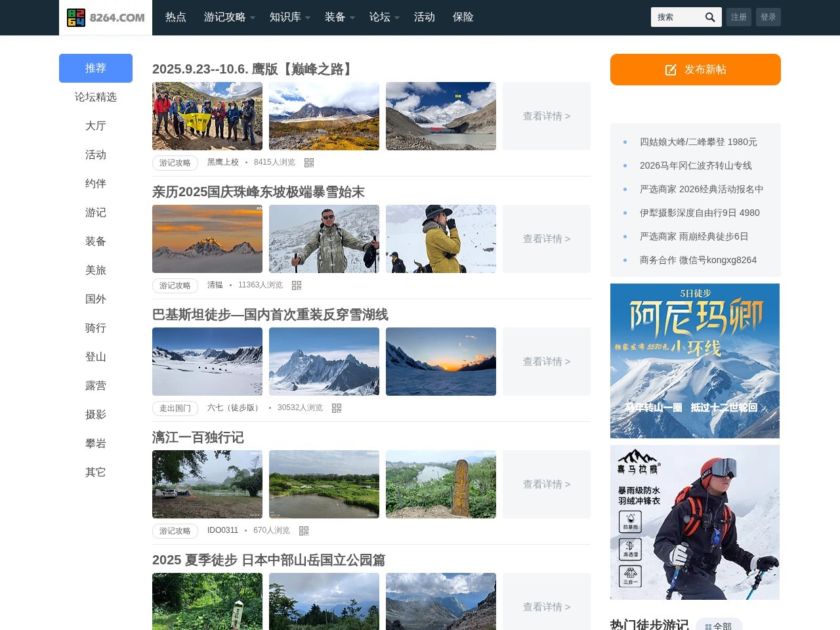Select the 游记 category in the sidebar

click(x=96, y=213)
